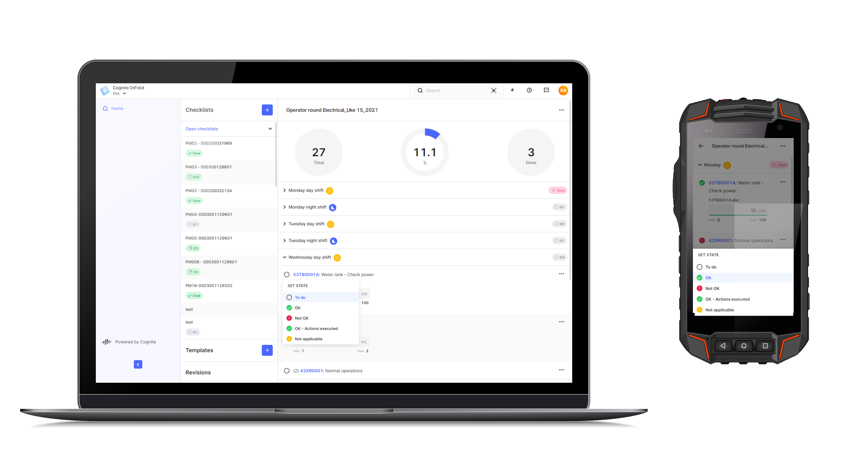This screenshot has height=451, width=868.
Task: Expand the Tuesday day shift section
Action: 285,224
